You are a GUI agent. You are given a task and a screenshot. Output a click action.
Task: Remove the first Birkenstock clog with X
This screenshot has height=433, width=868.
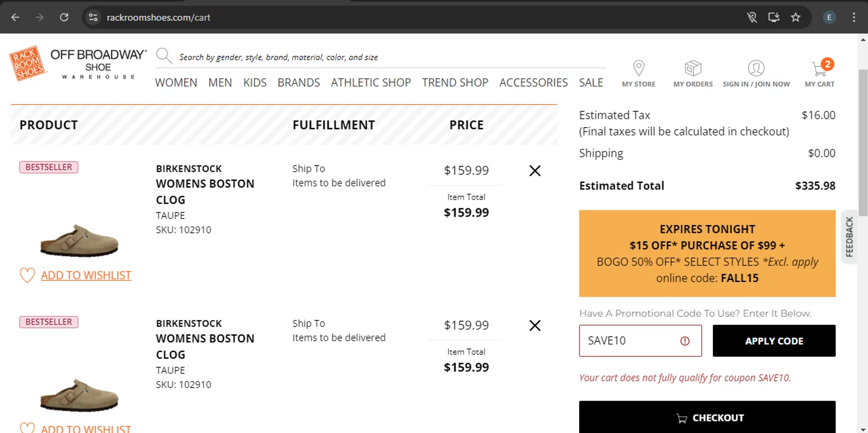pyautogui.click(x=535, y=171)
